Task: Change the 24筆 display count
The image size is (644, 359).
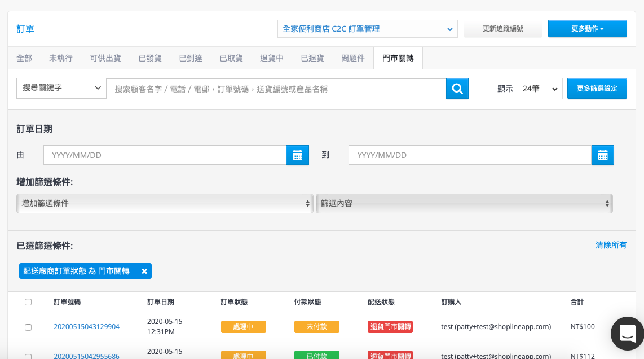Action: pos(540,89)
